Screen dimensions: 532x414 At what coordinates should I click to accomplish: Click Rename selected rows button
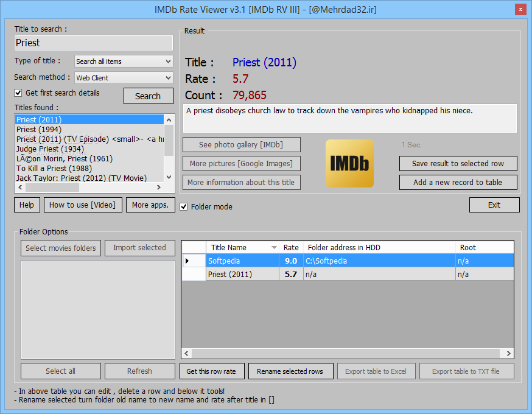pyautogui.click(x=290, y=371)
